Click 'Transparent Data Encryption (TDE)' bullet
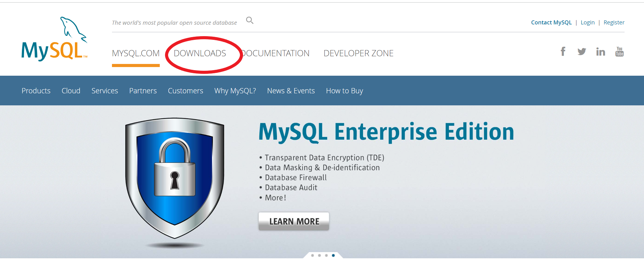This screenshot has width=644, height=262. tap(324, 158)
